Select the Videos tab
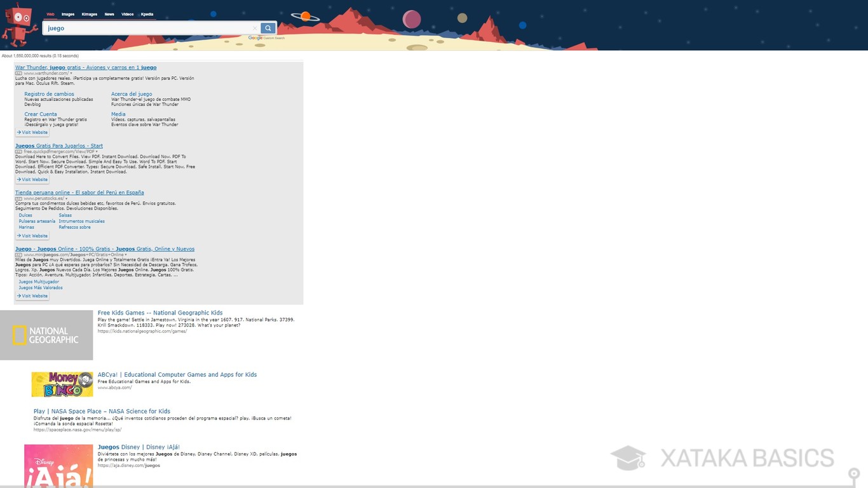 tap(128, 14)
